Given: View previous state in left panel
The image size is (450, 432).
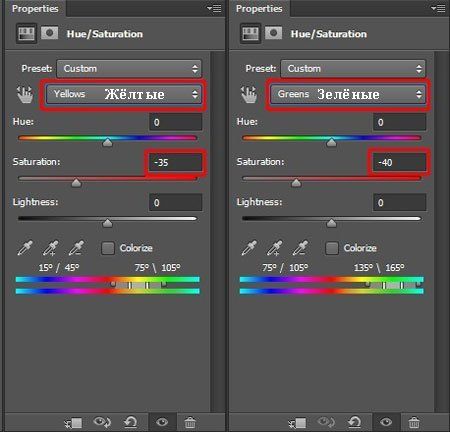Looking at the screenshot, I should click(102, 422).
